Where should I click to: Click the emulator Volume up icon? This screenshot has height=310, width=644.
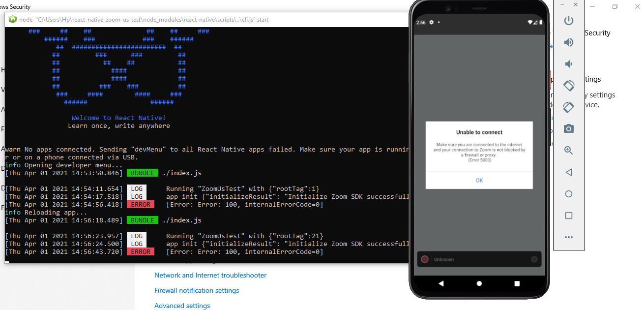click(x=569, y=42)
